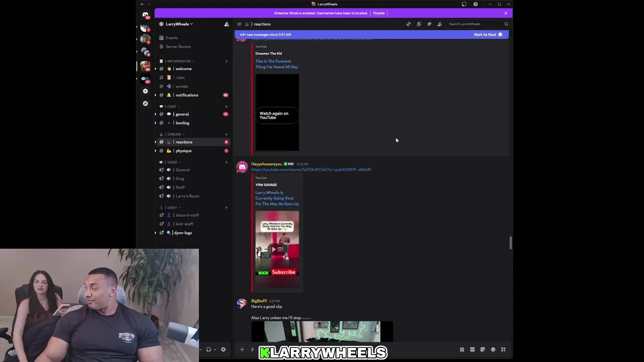Toggle deafen headphones icon

click(x=208, y=349)
